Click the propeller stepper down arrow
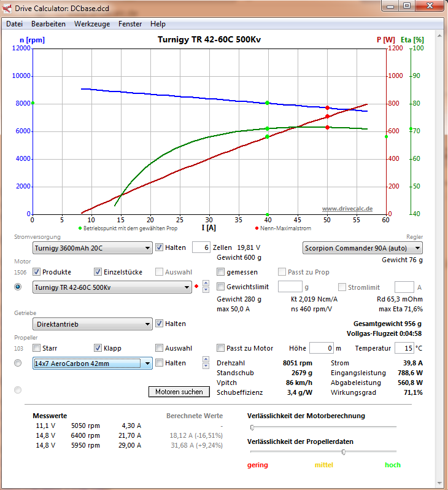Image resolution: width=448 pixels, height=490 pixels. [206, 366]
